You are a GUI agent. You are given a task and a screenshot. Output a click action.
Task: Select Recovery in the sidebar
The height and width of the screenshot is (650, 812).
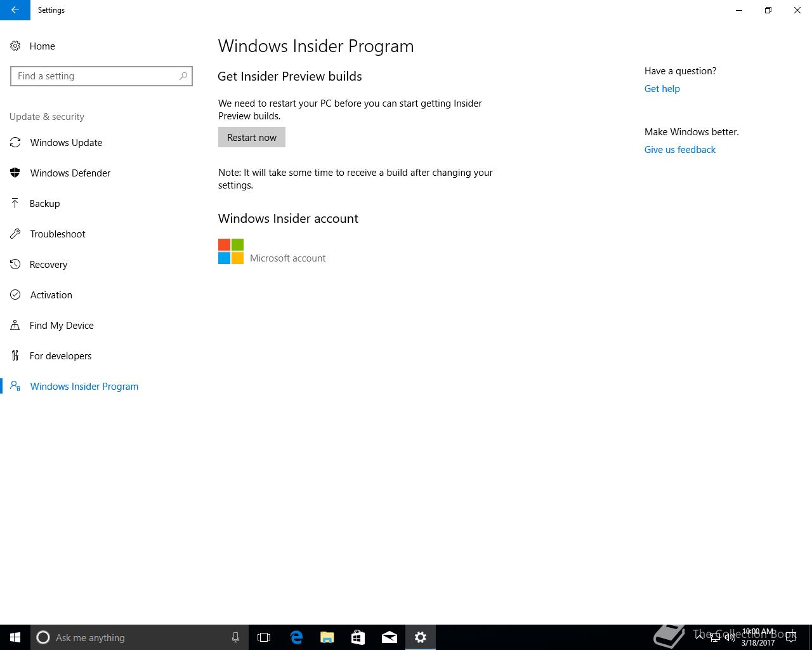(x=48, y=264)
